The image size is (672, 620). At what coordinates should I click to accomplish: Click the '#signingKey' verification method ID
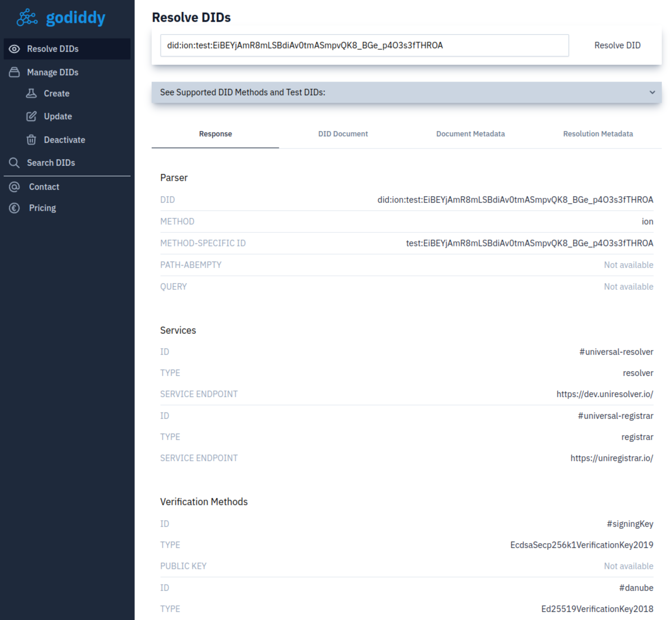point(630,524)
